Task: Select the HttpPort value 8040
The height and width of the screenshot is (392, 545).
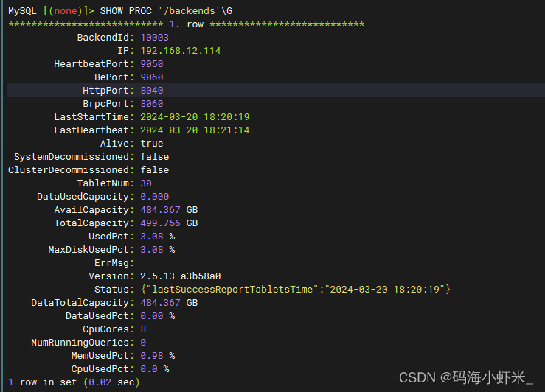Action: 151,91
